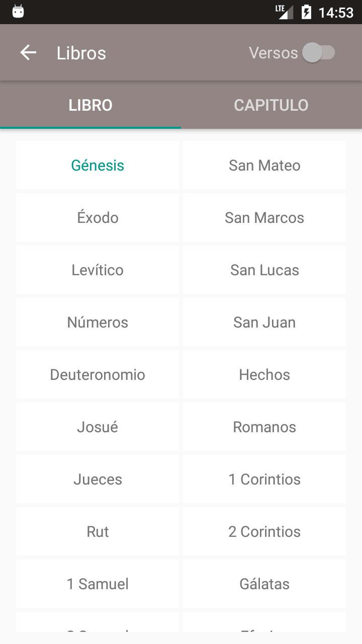
Task: Switch to the CAPITULO tab
Action: click(x=271, y=105)
